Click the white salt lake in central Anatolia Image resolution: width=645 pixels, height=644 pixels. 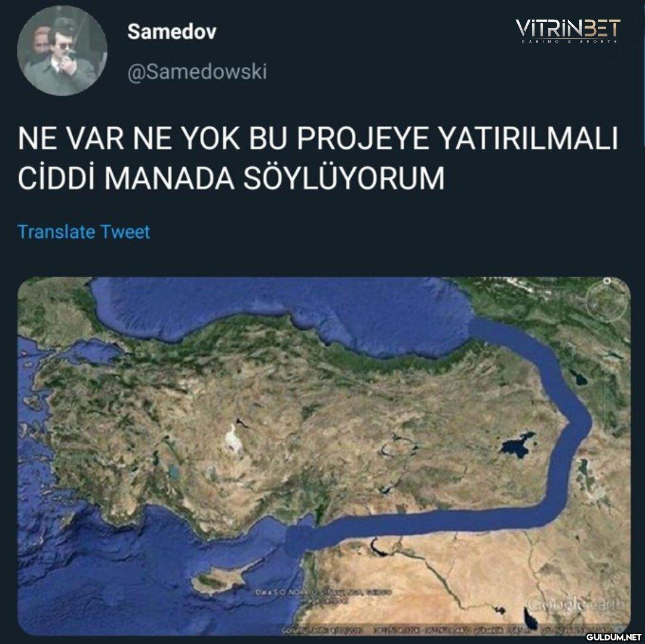[x=234, y=440]
